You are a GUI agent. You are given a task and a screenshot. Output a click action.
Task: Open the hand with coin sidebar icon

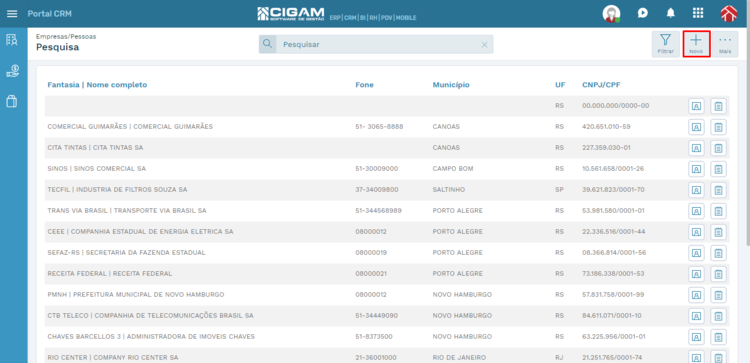[x=12, y=71]
